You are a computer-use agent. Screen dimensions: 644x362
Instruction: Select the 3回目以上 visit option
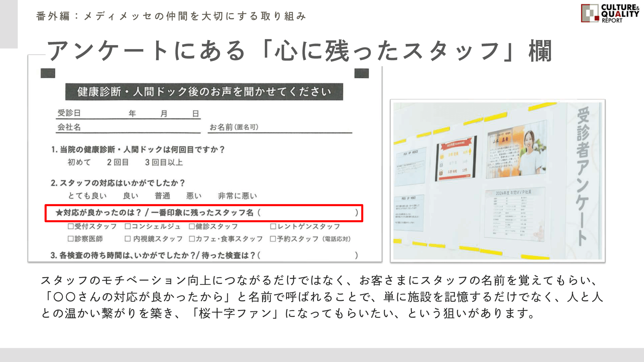tap(164, 162)
